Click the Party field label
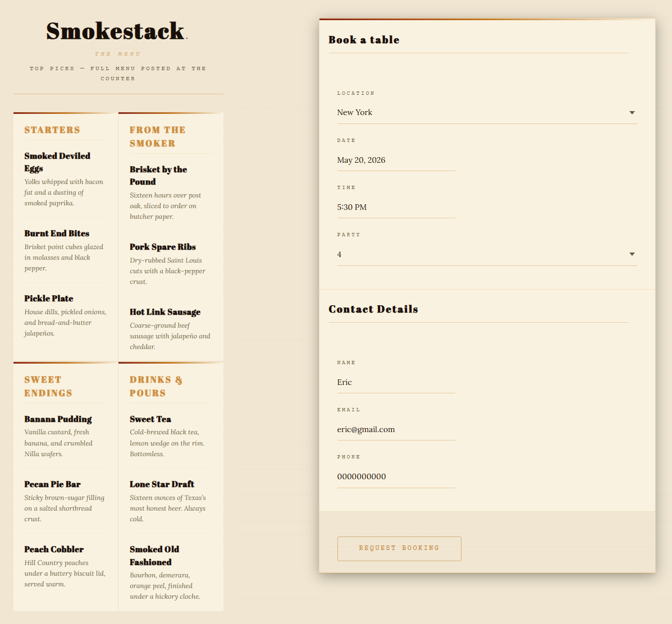 349,235
